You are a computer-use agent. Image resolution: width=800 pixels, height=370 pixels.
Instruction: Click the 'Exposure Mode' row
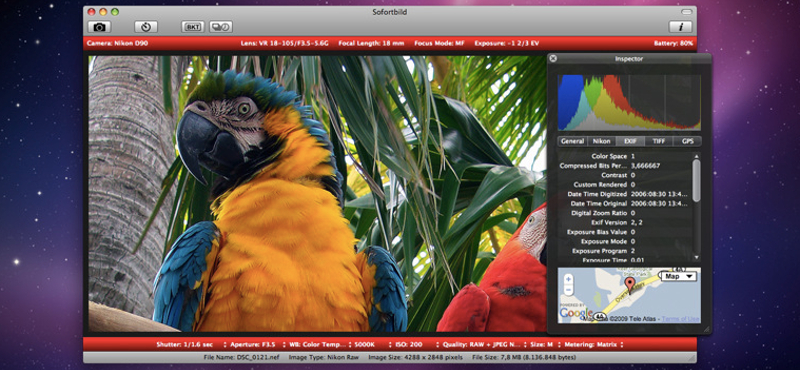[x=625, y=241]
